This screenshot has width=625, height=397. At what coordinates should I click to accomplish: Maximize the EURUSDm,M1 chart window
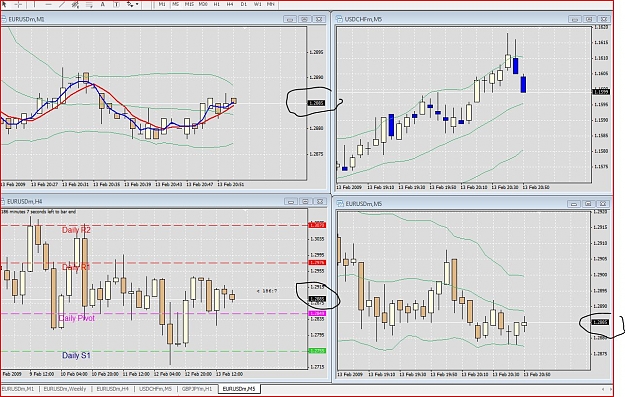click(305, 19)
